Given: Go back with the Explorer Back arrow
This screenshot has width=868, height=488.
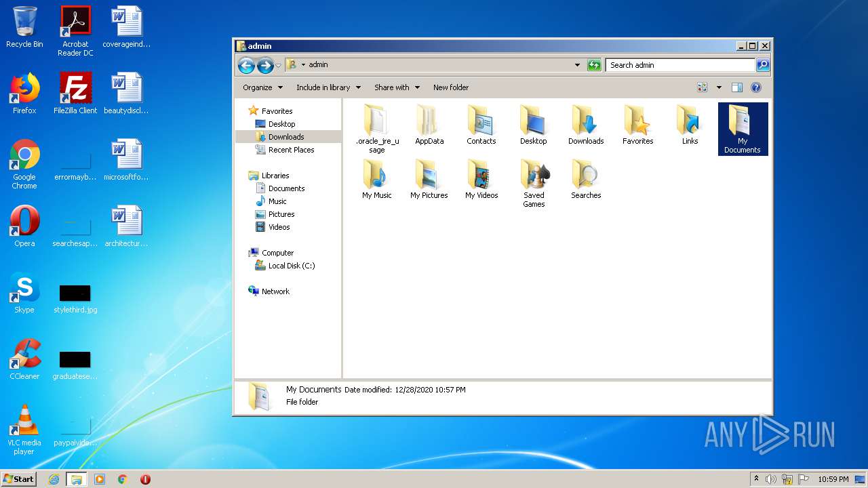Looking at the screenshot, I should coord(246,65).
